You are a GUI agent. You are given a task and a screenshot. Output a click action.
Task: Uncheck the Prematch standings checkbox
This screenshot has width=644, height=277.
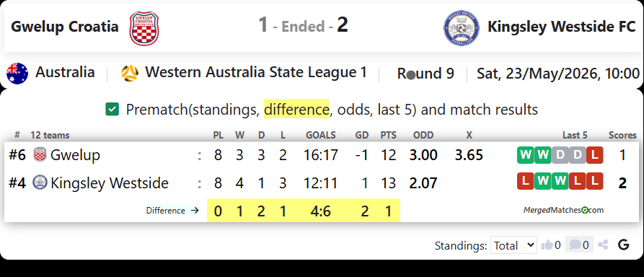[x=112, y=110]
